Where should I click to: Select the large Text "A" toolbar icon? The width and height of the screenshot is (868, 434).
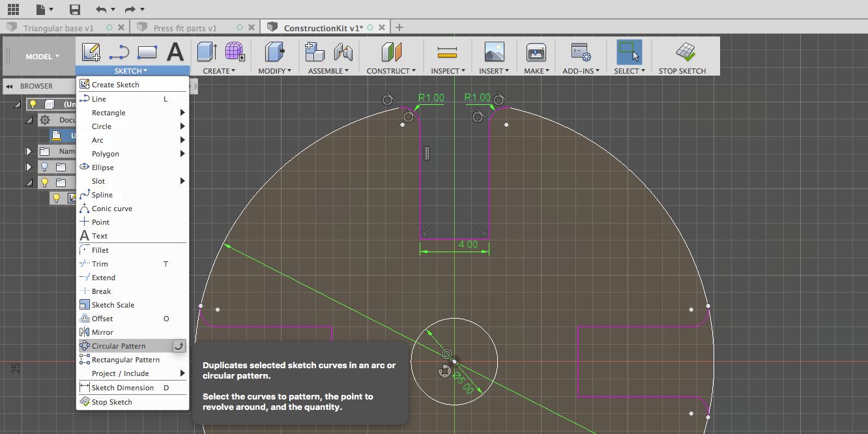point(175,52)
